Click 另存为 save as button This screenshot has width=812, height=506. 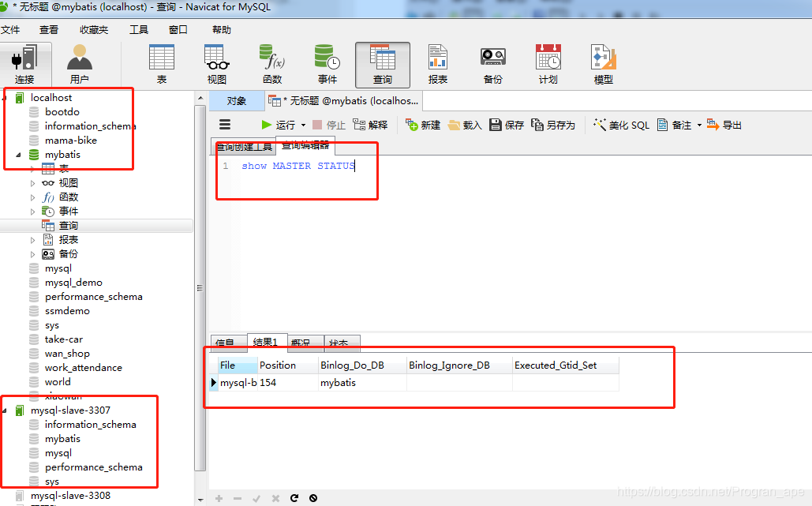[553, 125]
